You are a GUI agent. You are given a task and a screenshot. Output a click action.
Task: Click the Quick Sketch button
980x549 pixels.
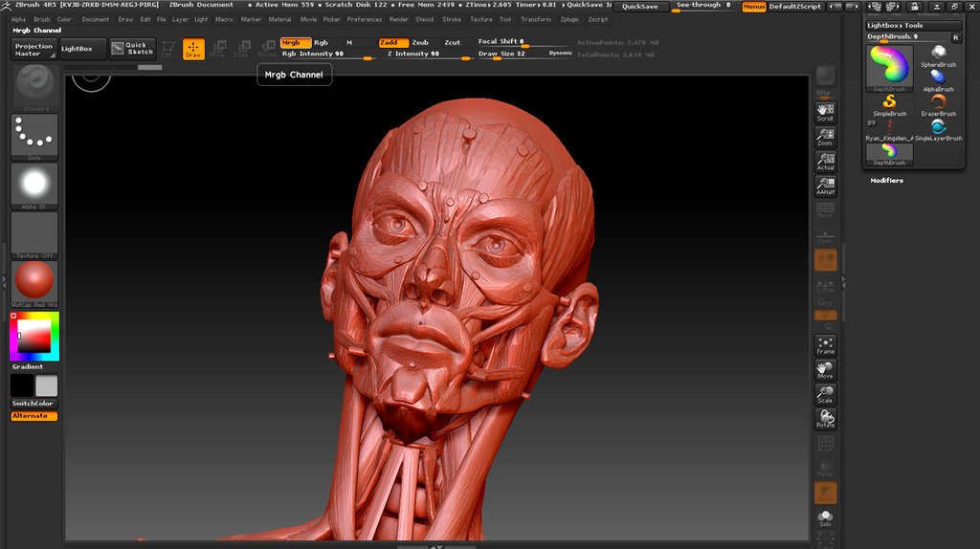coord(132,49)
